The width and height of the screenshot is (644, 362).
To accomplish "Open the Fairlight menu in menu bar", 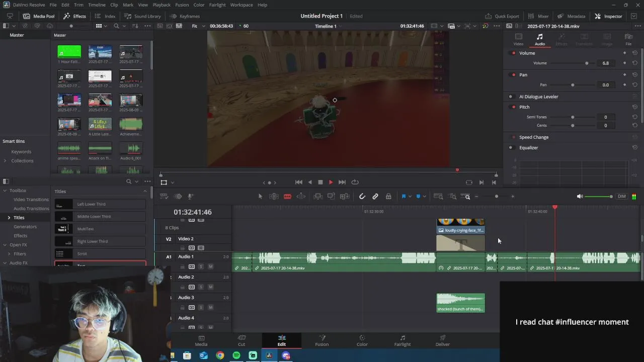I will [217, 5].
